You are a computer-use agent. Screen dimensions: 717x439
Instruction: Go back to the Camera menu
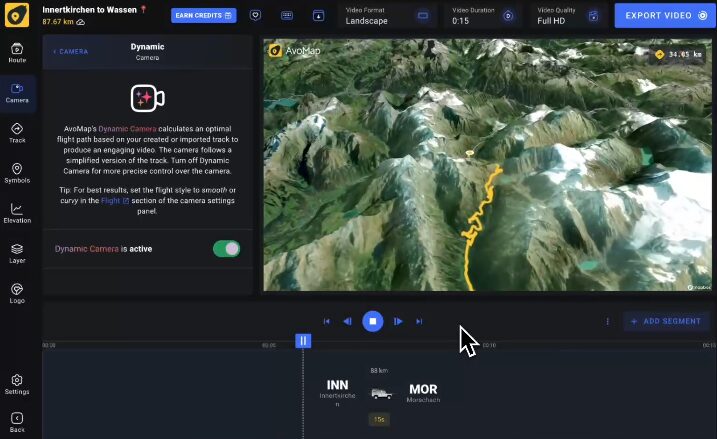pos(71,51)
